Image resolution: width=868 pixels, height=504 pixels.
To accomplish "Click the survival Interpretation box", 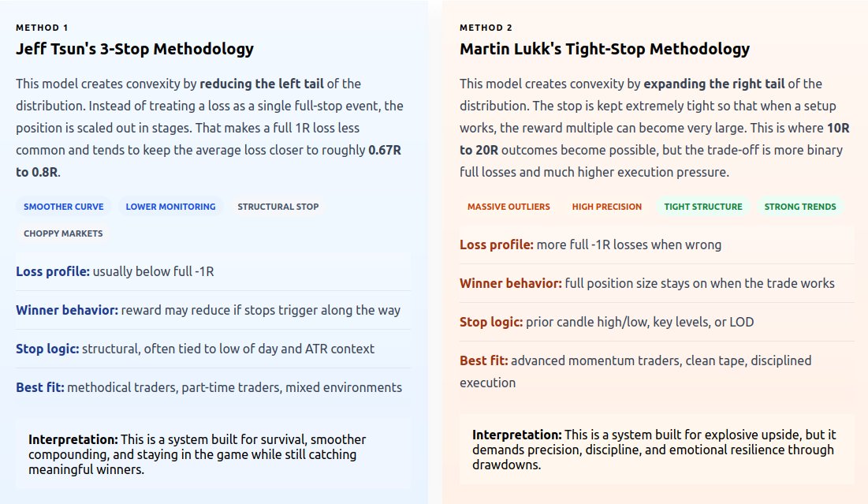I will (x=213, y=454).
